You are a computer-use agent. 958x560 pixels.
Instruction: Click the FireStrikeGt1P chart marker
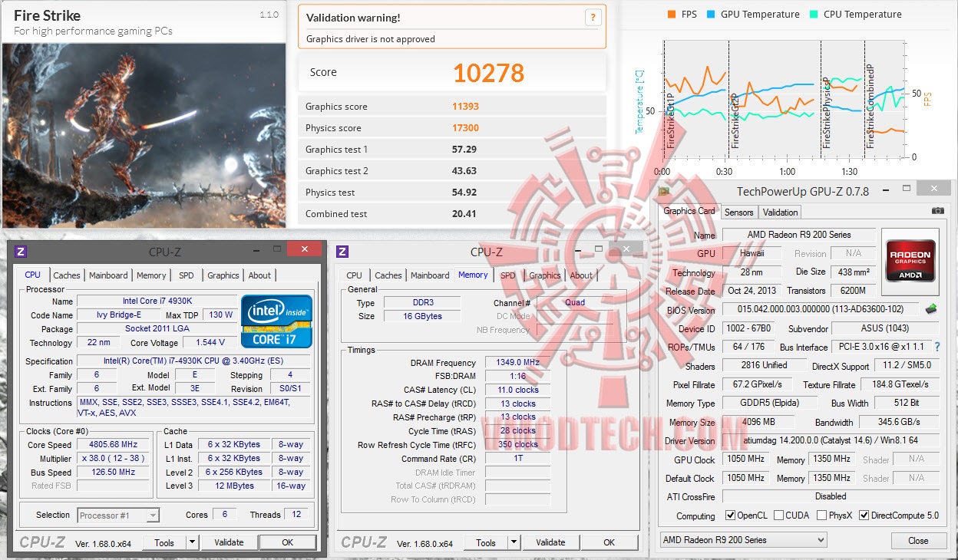670,120
